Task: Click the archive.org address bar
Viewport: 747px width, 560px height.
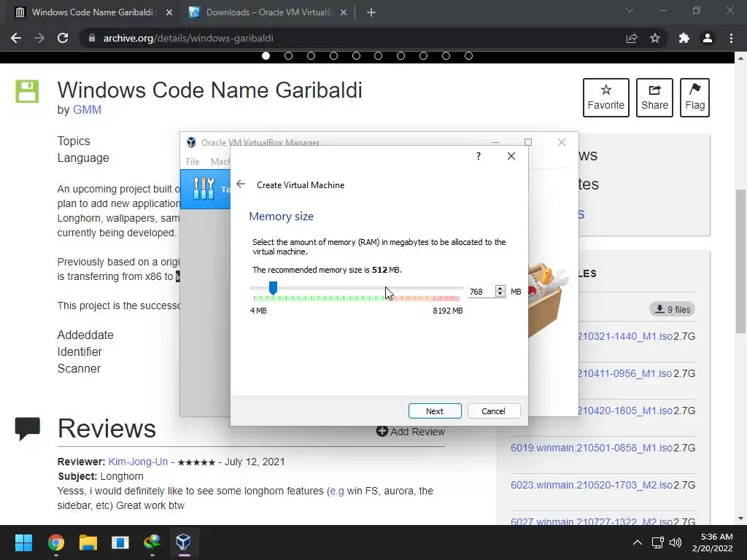Action: coord(352,38)
